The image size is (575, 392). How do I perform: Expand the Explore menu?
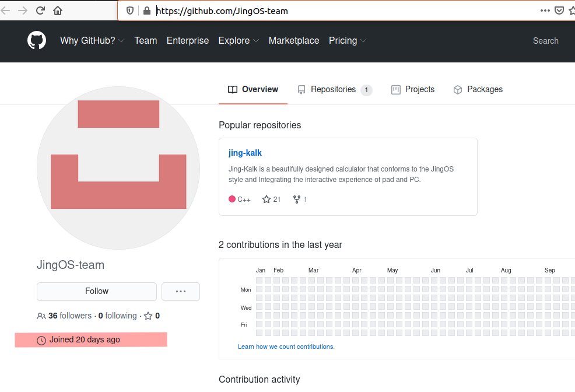(239, 40)
